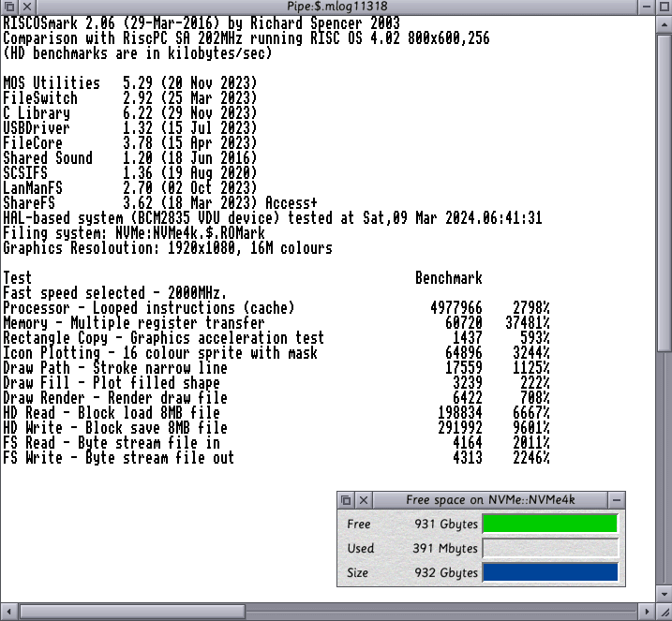Click the 'Rectangle Copy' test row

pyautogui.click(x=276, y=338)
